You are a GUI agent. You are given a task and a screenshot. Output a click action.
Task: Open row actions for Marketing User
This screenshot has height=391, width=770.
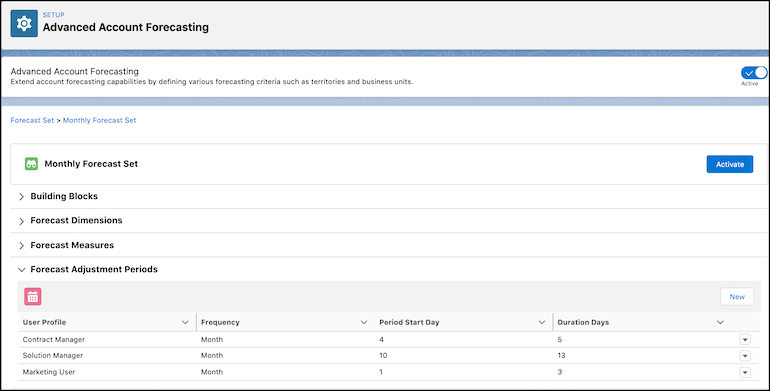coord(745,372)
